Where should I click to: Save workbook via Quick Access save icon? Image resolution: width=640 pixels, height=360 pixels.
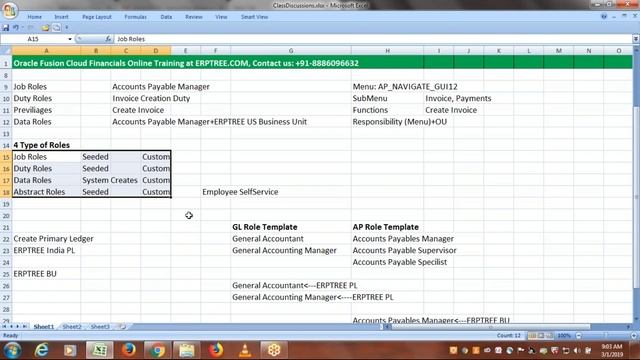click(x=6, y=28)
